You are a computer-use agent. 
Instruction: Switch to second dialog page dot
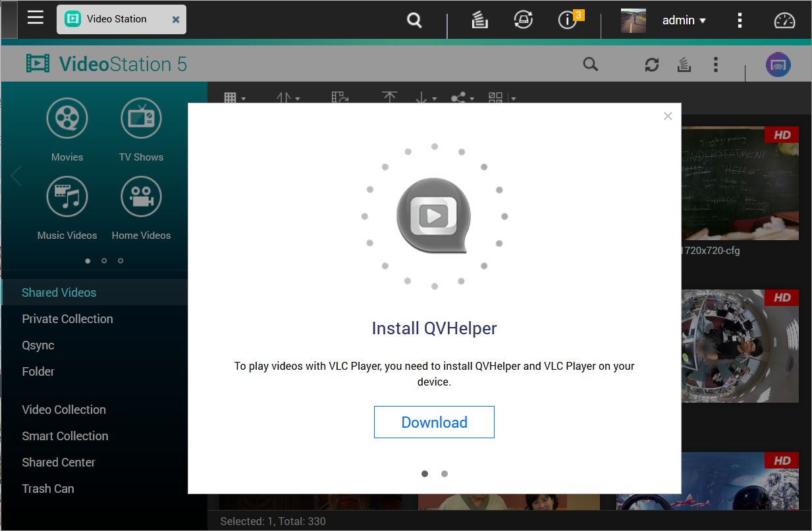coord(445,474)
